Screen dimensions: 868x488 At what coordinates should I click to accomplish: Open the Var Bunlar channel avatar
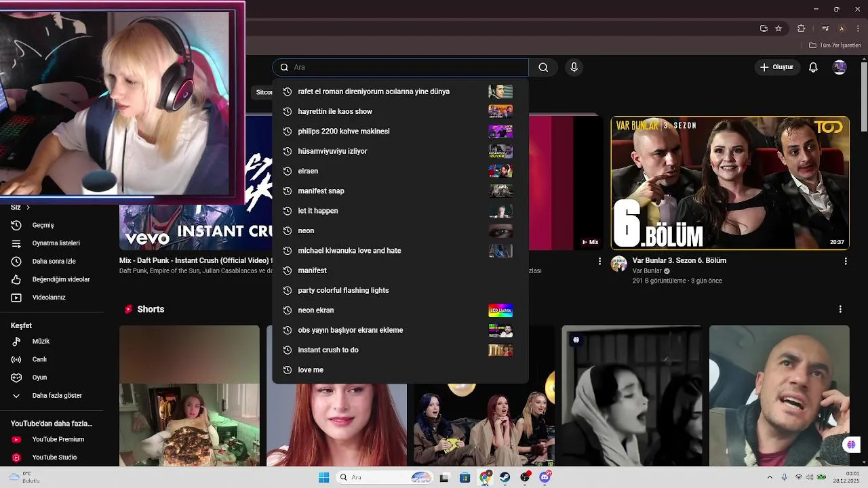pyautogui.click(x=618, y=264)
